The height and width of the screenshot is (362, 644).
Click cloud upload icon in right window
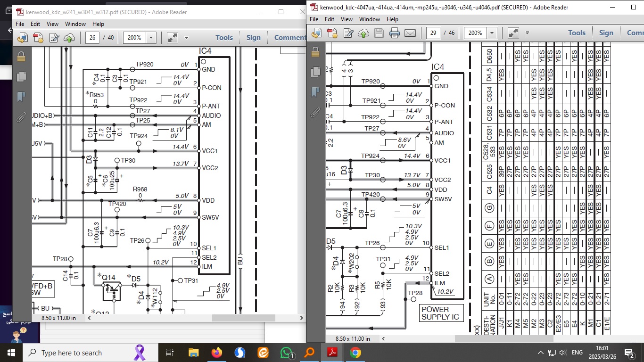[363, 33]
